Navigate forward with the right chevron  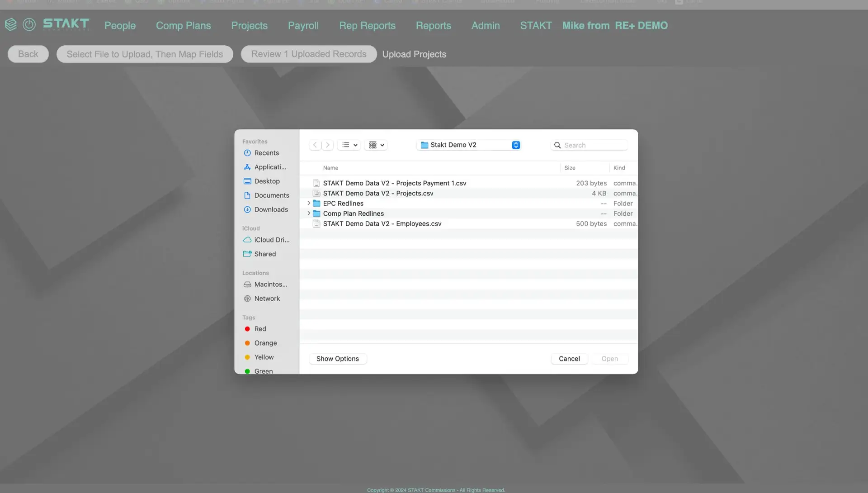point(328,145)
